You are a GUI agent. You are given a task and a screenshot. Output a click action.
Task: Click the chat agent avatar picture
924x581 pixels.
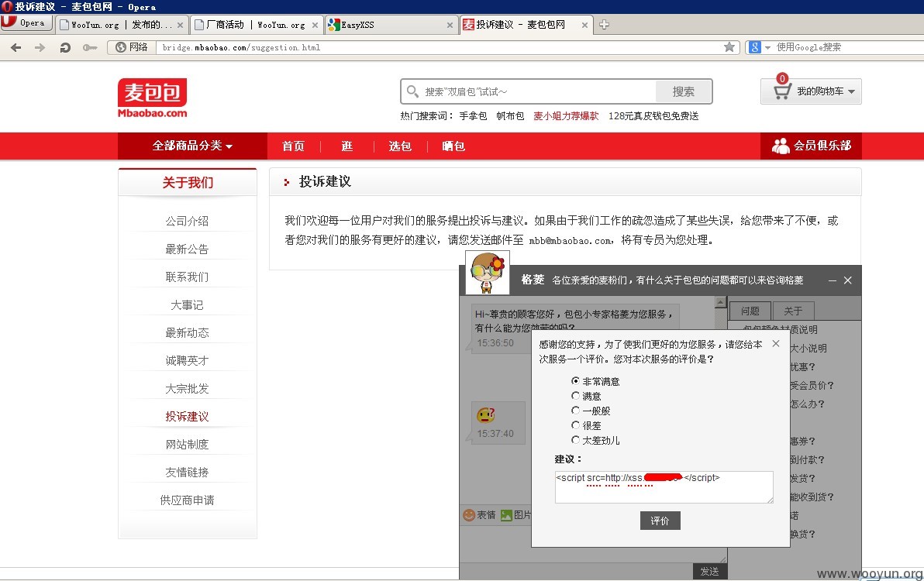(x=488, y=273)
